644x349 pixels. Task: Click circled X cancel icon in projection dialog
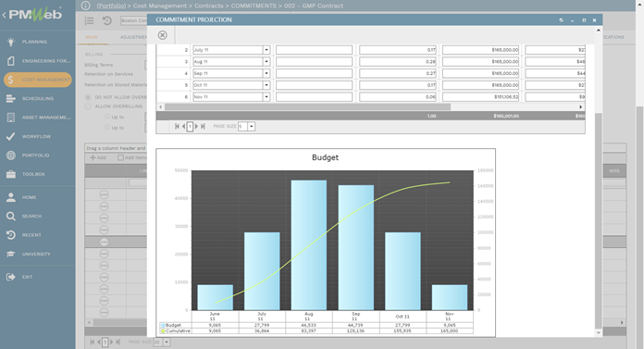coord(163,35)
